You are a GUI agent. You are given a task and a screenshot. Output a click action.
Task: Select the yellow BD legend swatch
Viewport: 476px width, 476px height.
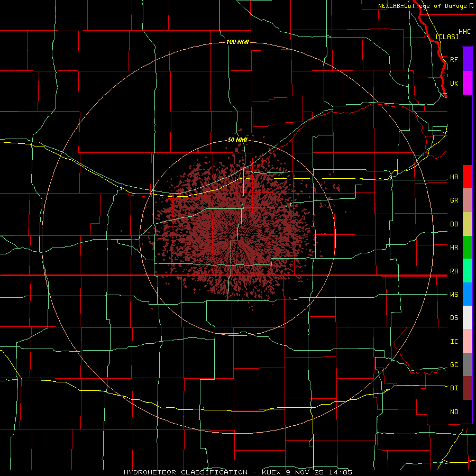pos(467,224)
